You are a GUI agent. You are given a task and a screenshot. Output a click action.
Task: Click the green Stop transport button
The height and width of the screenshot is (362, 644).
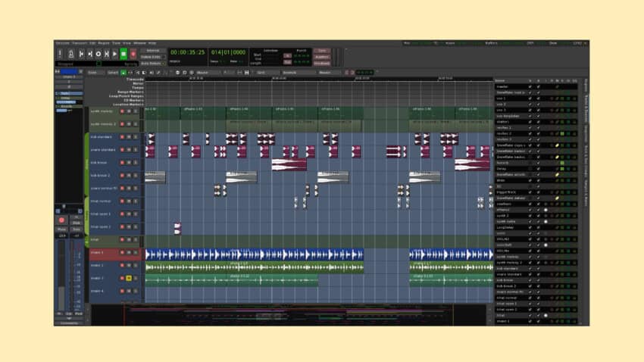click(x=123, y=54)
